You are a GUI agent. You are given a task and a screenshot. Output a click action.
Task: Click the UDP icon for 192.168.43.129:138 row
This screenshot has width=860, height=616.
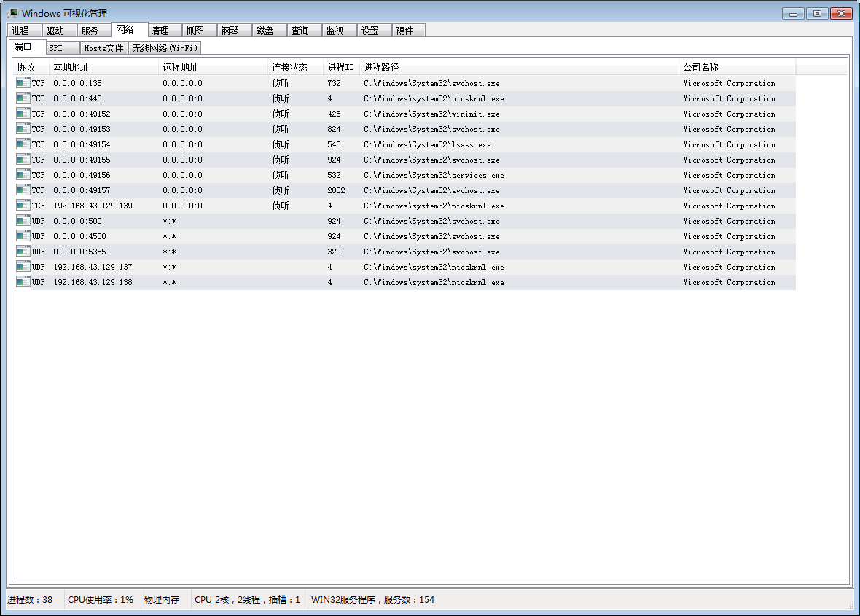[23, 282]
